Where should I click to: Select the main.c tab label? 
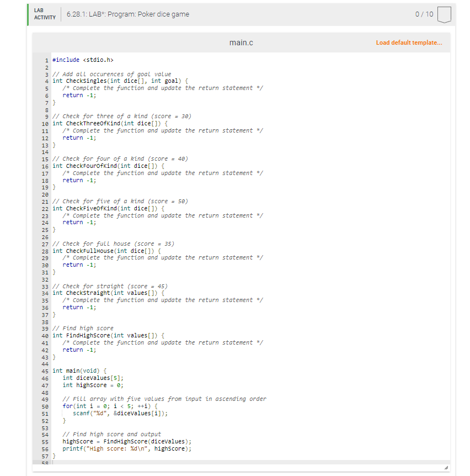coord(241,42)
